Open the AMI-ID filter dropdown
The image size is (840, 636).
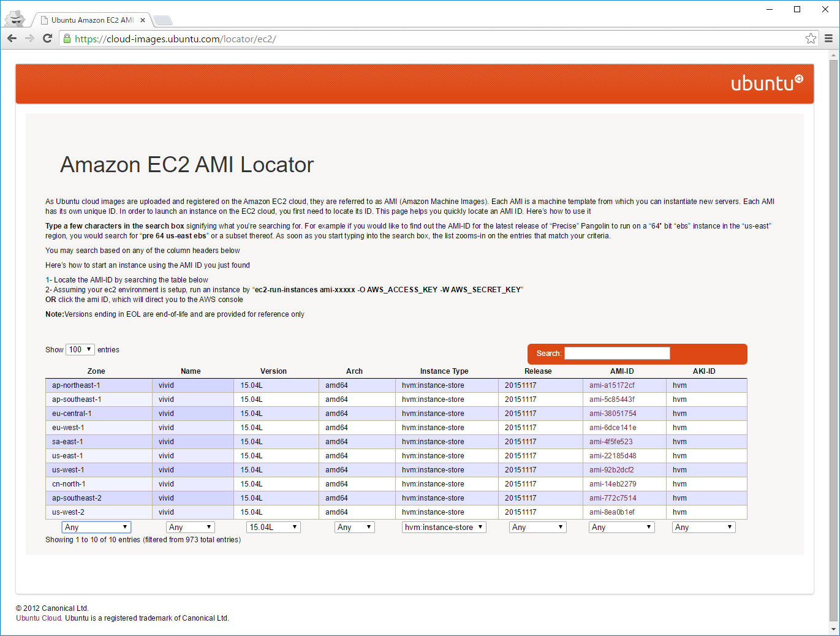click(x=622, y=527)
